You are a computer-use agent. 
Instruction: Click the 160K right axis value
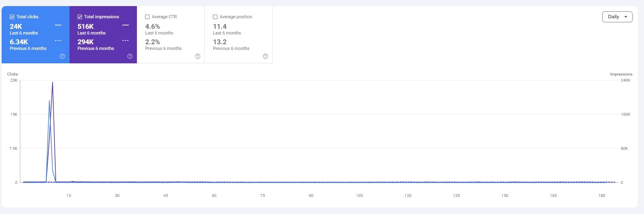(x=625, y=115)
